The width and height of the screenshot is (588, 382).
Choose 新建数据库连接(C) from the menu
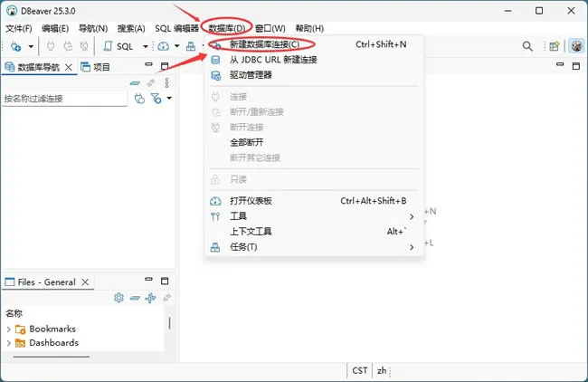click(314, 44)
